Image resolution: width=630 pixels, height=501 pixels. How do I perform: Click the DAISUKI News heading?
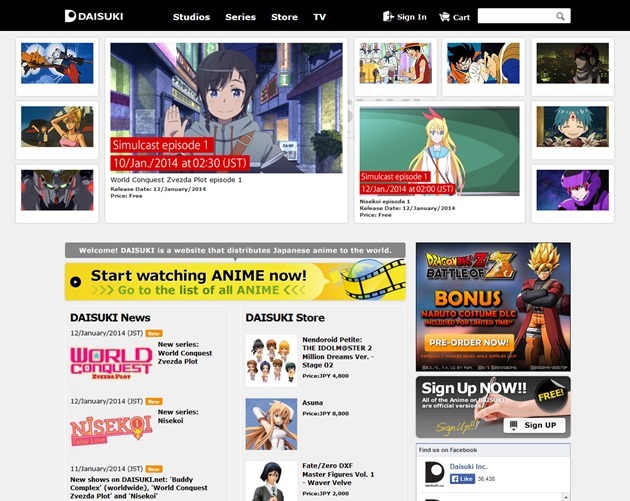(x=110, y=318)
